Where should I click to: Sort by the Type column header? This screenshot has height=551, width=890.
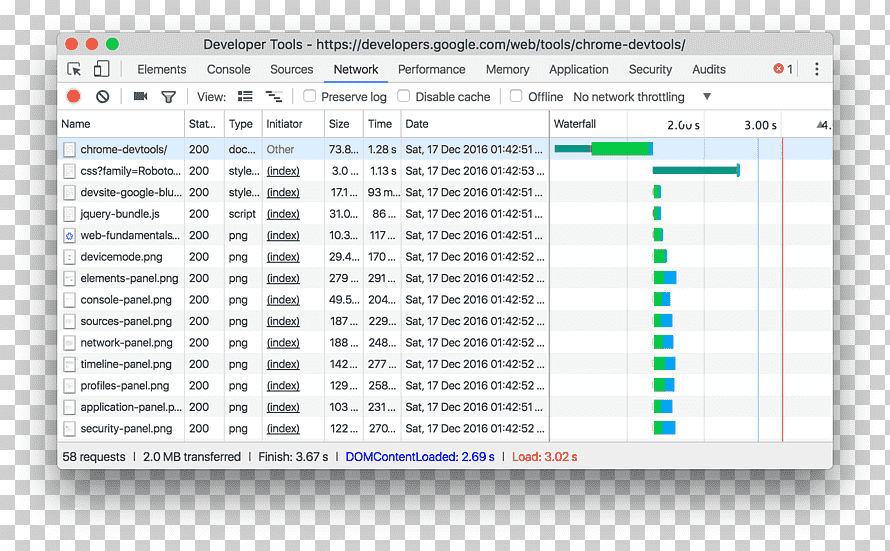click(x=241, y=124)
